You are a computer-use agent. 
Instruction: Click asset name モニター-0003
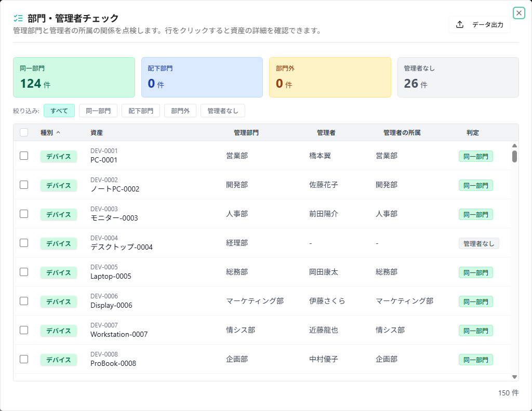click(114, 218)
